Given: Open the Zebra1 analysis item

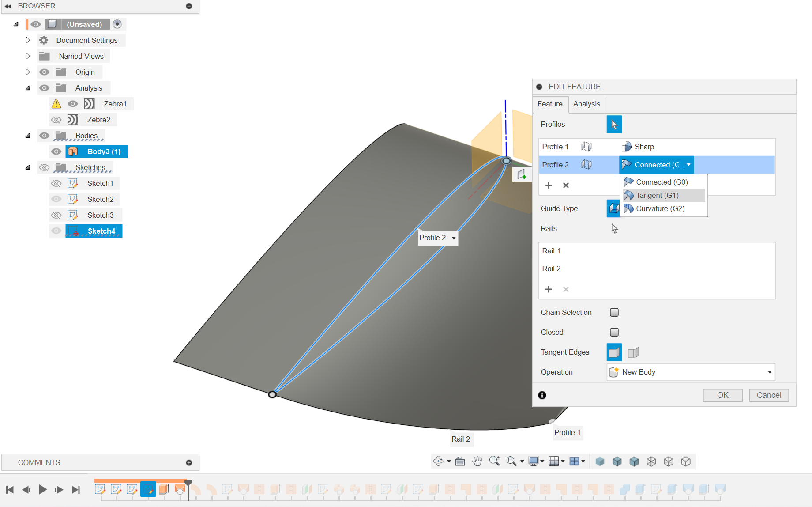Looking at the screenshot, I should [116, 103].
